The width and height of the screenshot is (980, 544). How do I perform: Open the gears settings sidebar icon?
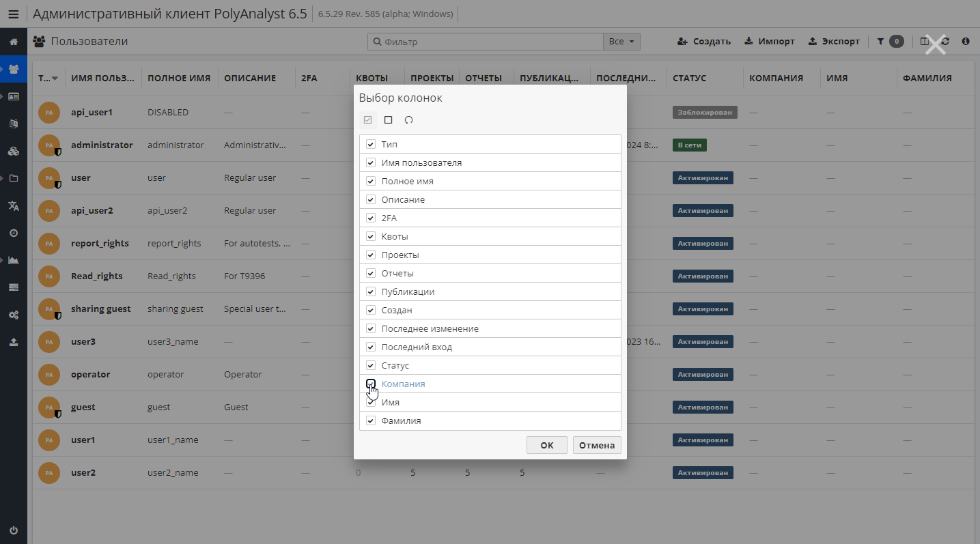pyautogui.click(x=14, y=315)
